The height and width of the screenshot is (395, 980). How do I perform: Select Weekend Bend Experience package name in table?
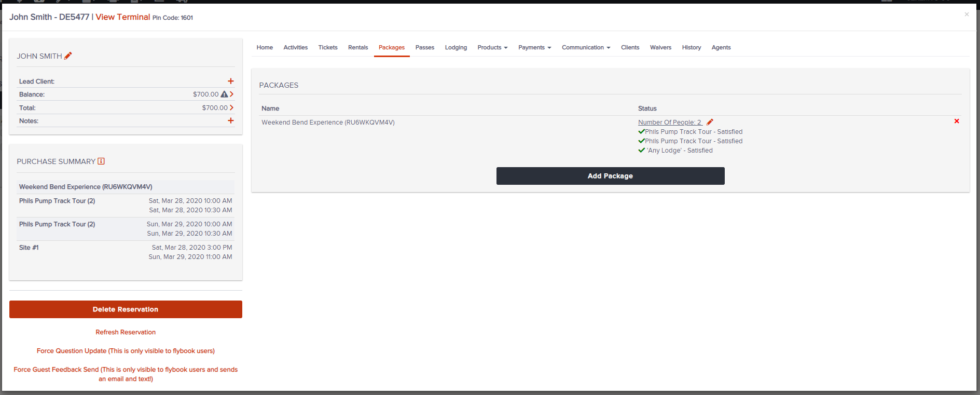click(328, 122)
